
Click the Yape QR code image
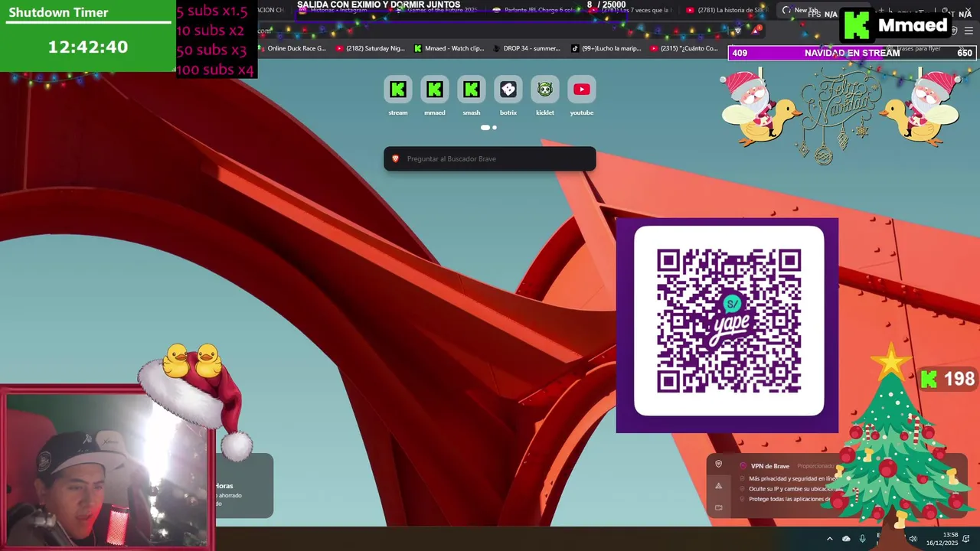[x=729, y=321]
